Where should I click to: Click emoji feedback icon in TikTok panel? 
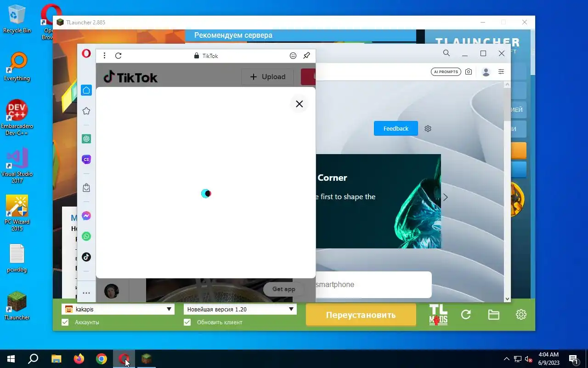pos(293,56)
